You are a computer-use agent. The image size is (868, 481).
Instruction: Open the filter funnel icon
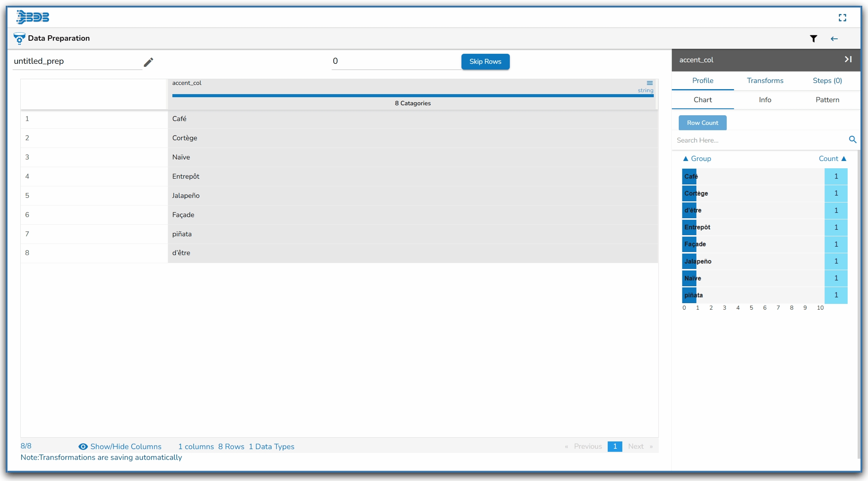click(813, 38)
